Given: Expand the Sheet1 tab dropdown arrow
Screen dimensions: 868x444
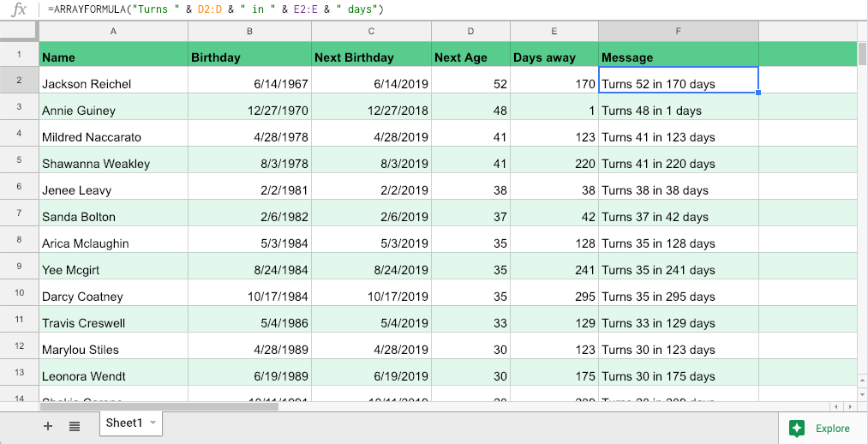Looking at the screenshot, I should pos(153,423).
